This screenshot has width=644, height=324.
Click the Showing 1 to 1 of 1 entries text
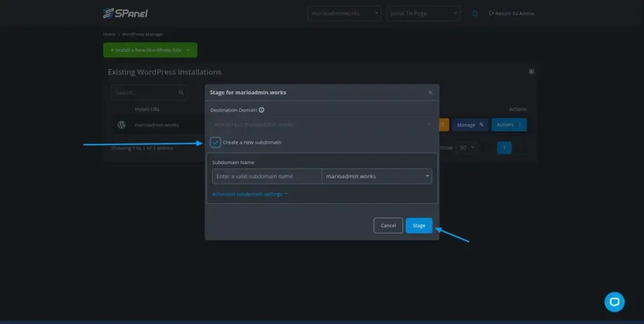pos(142,148)
